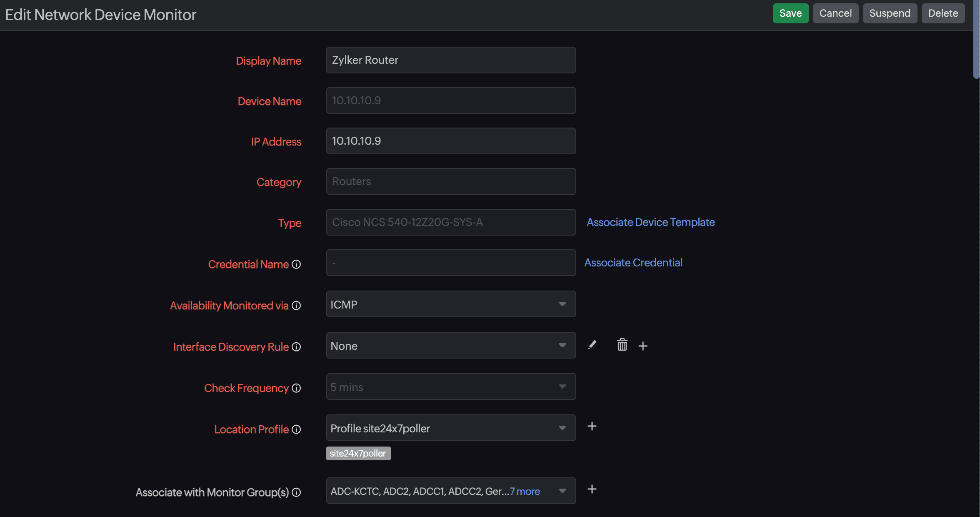Image resolution: width=980 pixels, height=517 pixels.
Task: Click info icon next to Credential Name
Action: click(x=296, y=264)
